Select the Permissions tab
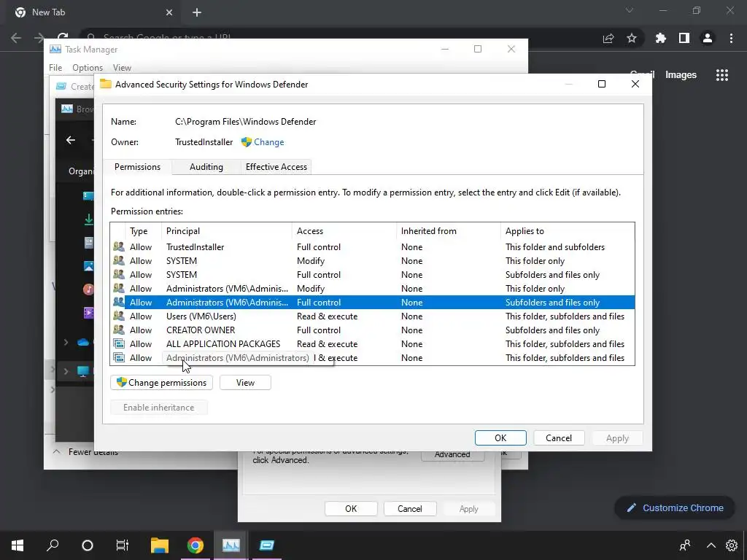This screenshot has height=560, width=747. 137,167
